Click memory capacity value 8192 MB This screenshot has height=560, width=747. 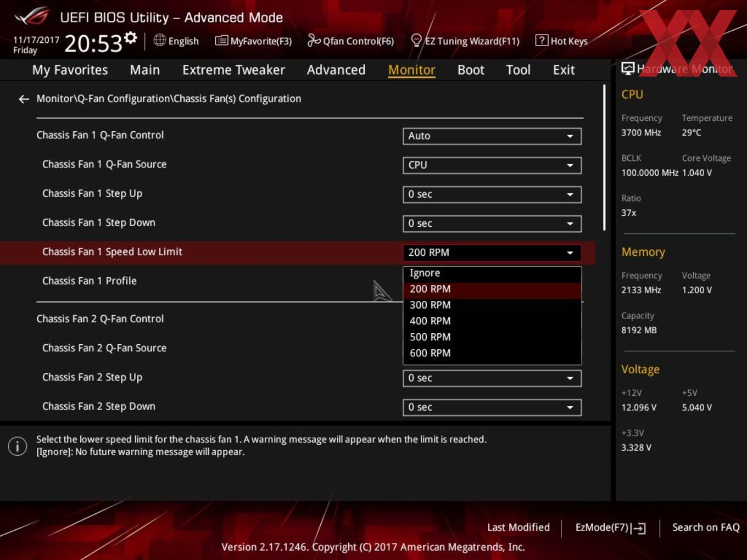pos(639,331)
